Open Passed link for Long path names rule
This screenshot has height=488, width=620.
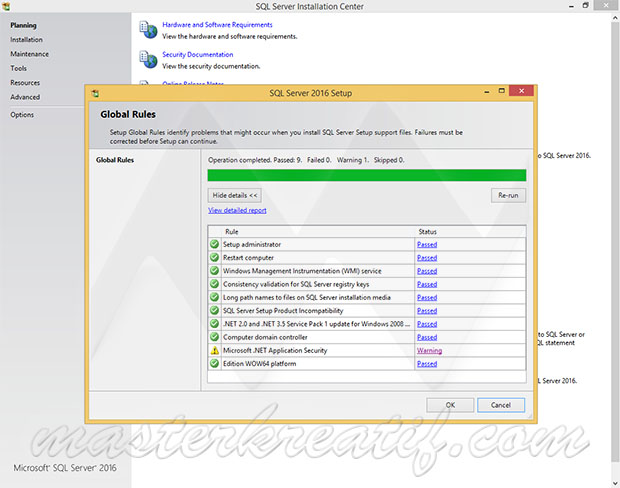tap(427, 297)
